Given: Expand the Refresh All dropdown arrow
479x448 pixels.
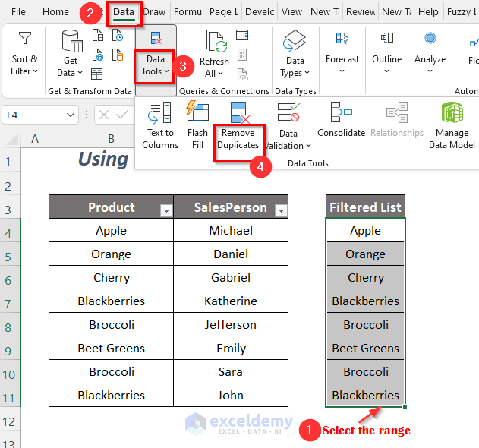Looking at the screenshot, I should (221, 74).
